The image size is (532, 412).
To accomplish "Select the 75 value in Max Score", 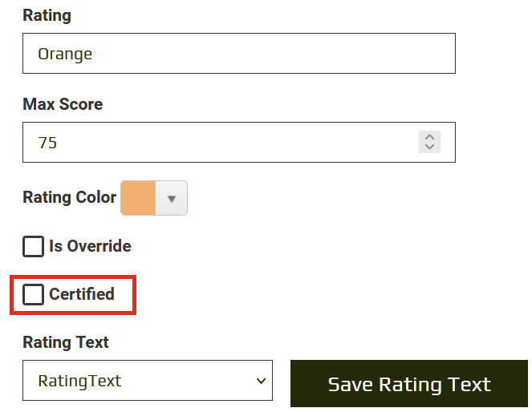I will pos(47,143).
